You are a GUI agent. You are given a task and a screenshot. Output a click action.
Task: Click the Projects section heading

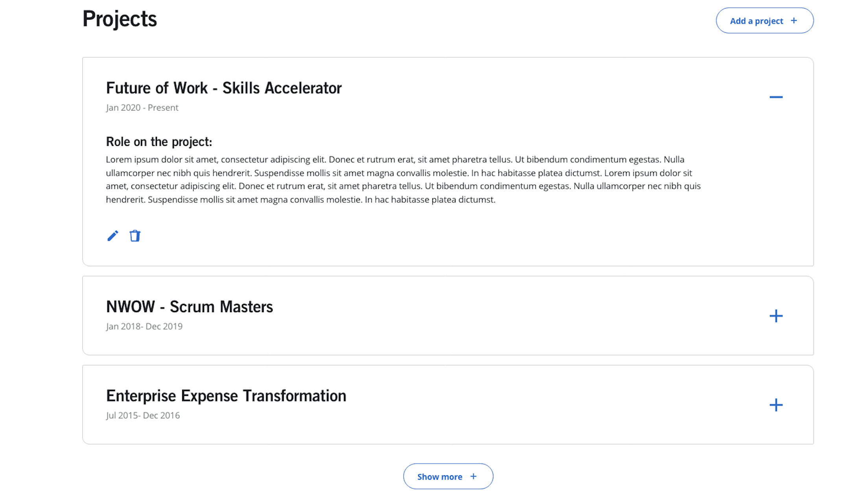pyautogui.click(x=120, y=19)
